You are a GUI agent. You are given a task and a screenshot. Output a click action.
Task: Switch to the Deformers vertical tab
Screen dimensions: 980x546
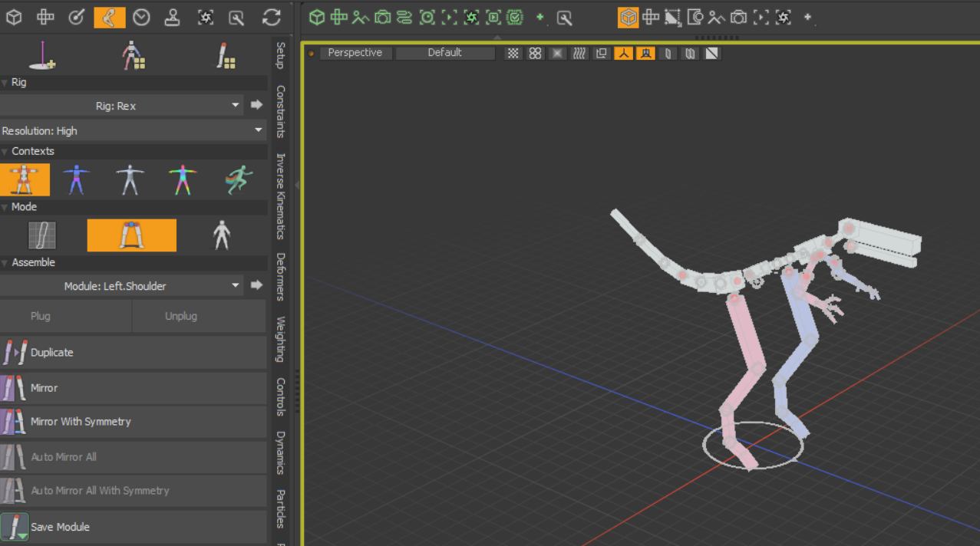click(280, 276)
